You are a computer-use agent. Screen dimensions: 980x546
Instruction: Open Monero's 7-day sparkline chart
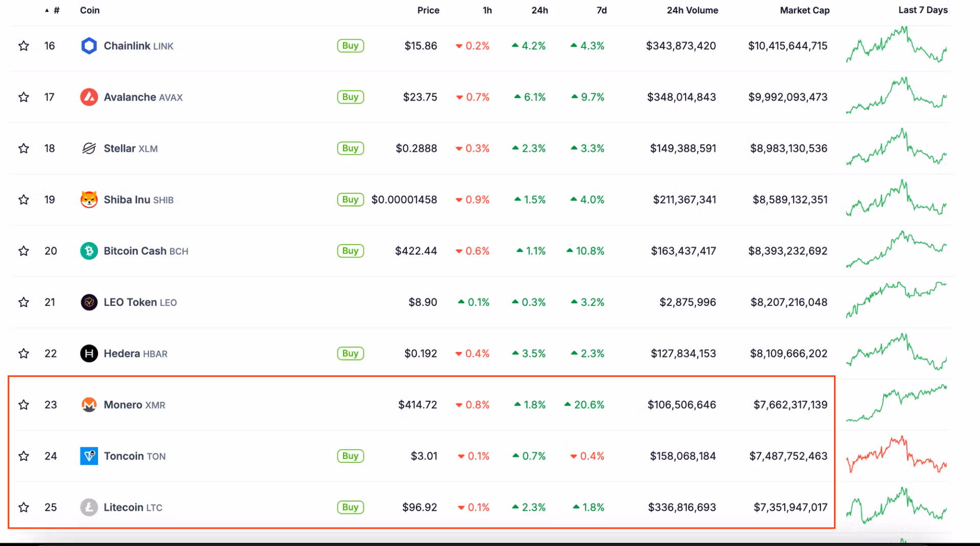[x=896, y=403]
